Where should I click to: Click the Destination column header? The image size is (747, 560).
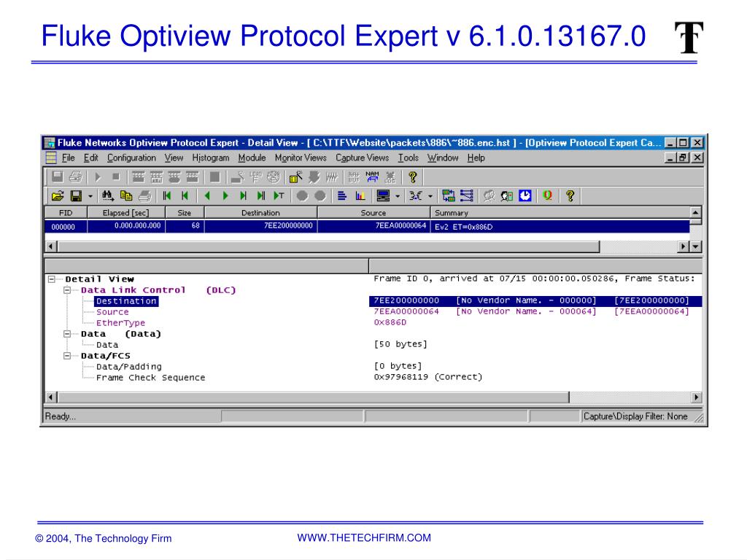260,213
